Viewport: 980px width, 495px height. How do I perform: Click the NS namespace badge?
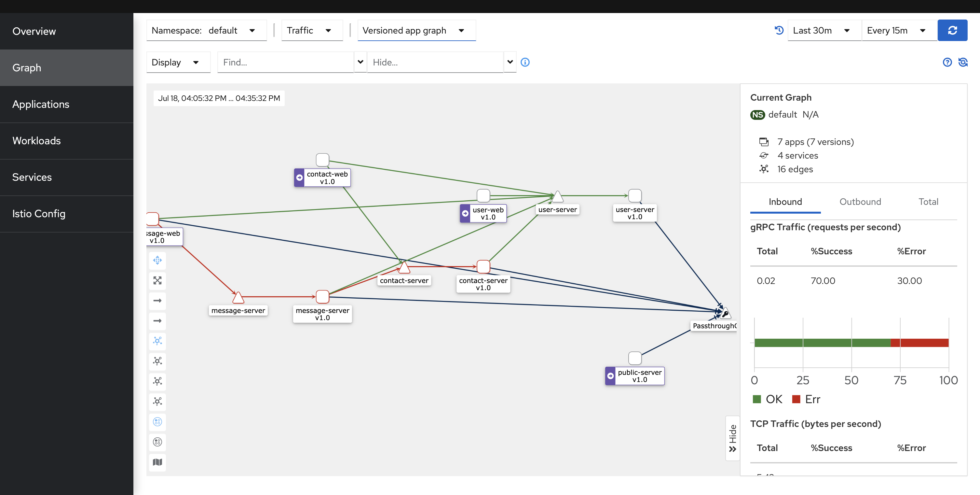(757, 115)
